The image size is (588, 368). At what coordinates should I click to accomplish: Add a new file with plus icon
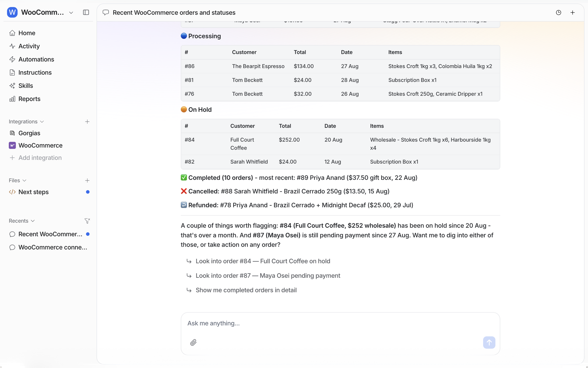[x=87, y=181]
